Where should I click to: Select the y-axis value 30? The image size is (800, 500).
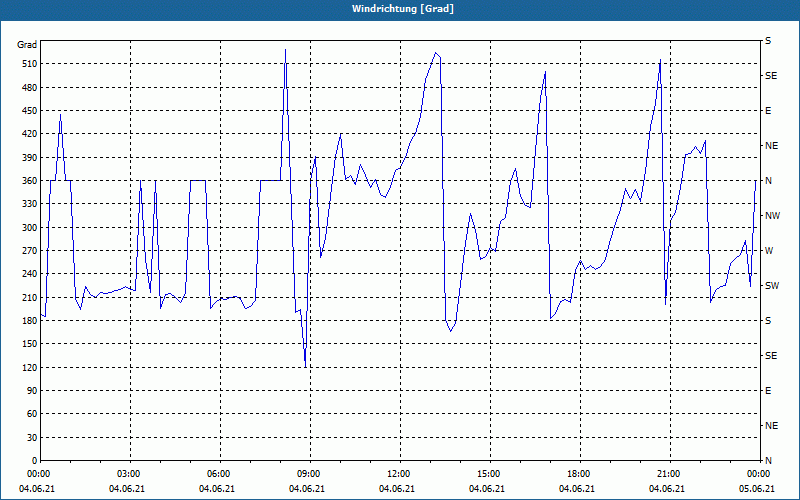pyautogui.click(x=32, y=437)
